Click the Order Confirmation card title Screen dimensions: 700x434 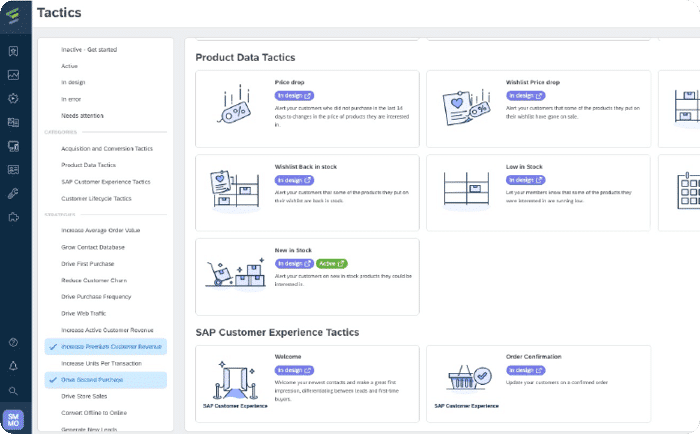tap(533, 357)
